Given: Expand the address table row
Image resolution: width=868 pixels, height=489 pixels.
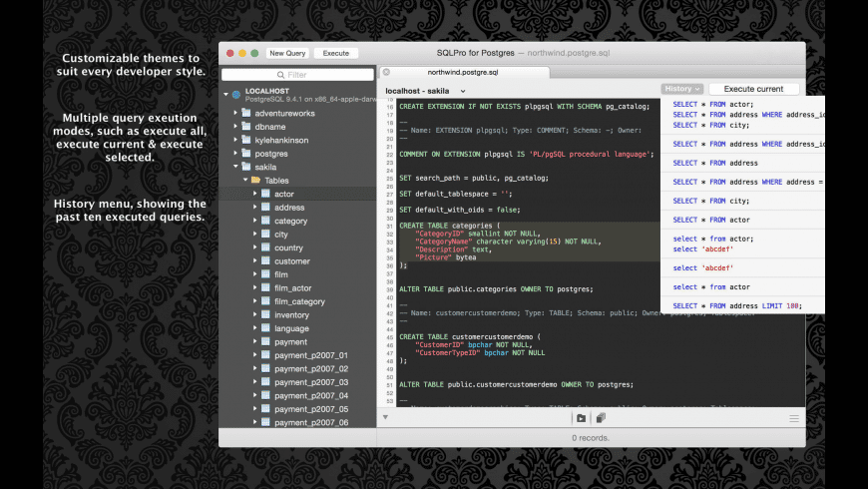Looking at the screenshot, I should click(x=255, y=207).
